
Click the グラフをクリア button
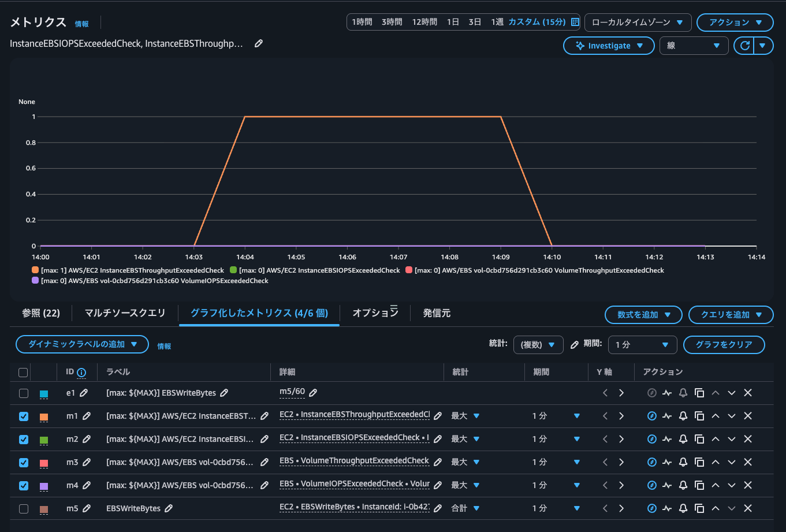[x=724, y=344]
